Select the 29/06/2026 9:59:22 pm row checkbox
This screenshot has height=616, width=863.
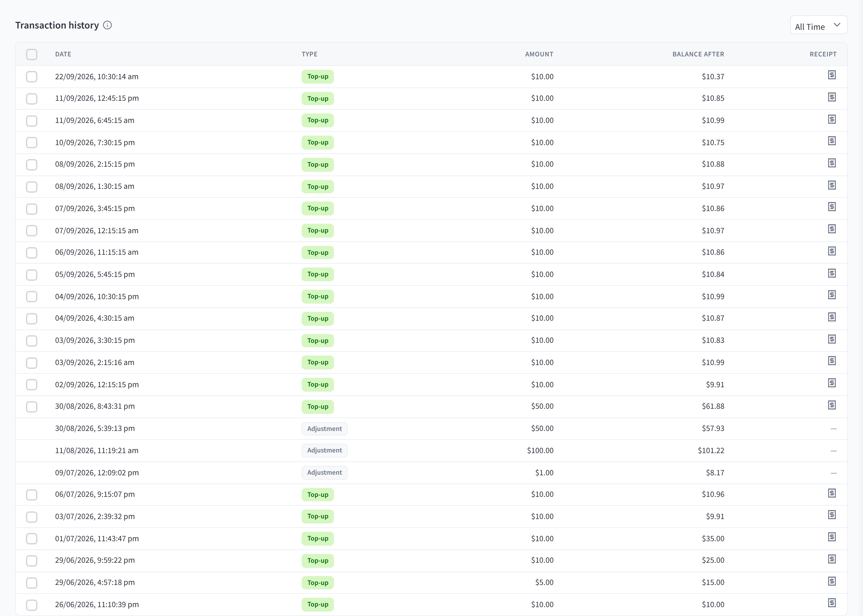32,561
